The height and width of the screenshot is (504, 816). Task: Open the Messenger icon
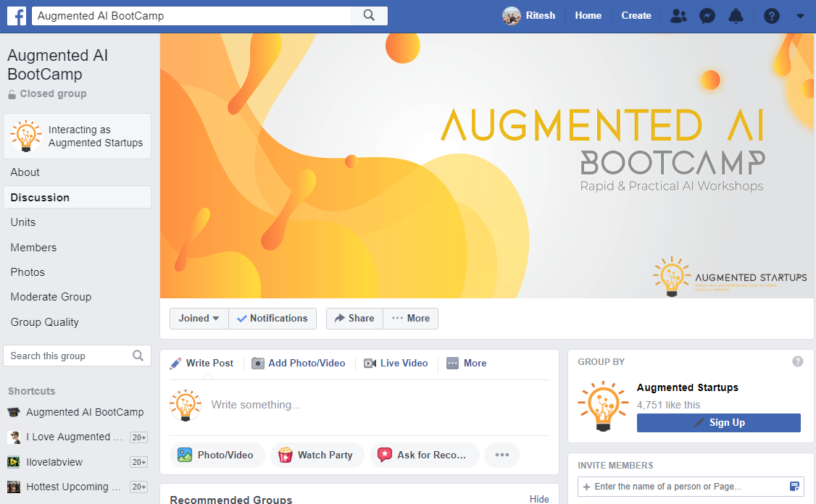pos(707,16)
